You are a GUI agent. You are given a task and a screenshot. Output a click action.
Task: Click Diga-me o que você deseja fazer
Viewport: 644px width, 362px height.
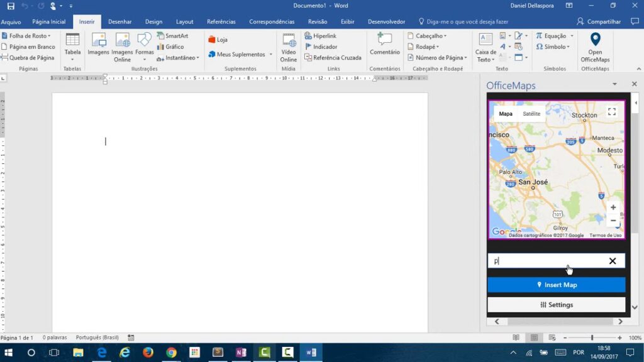point(464,22)
